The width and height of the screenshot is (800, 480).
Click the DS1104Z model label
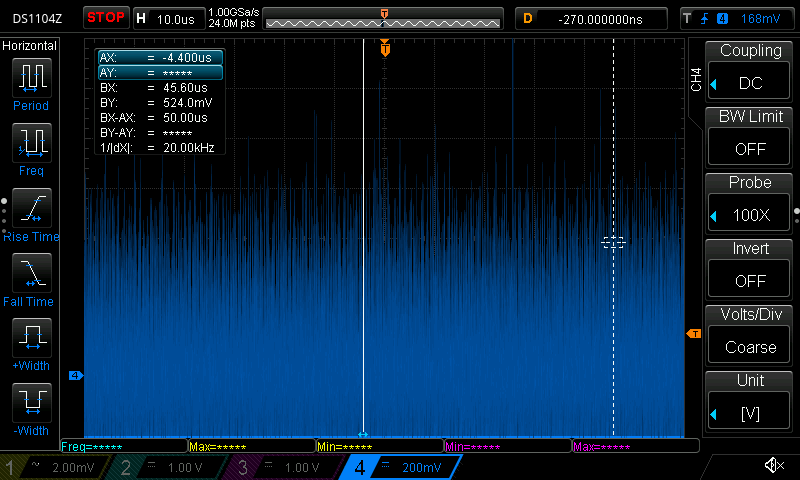[x=37, y=19]
